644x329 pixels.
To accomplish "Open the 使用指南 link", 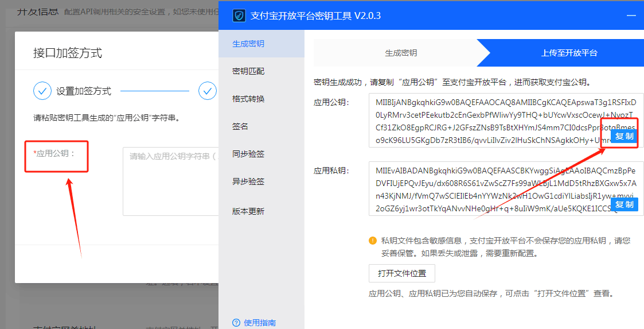I will coord(260,323).
